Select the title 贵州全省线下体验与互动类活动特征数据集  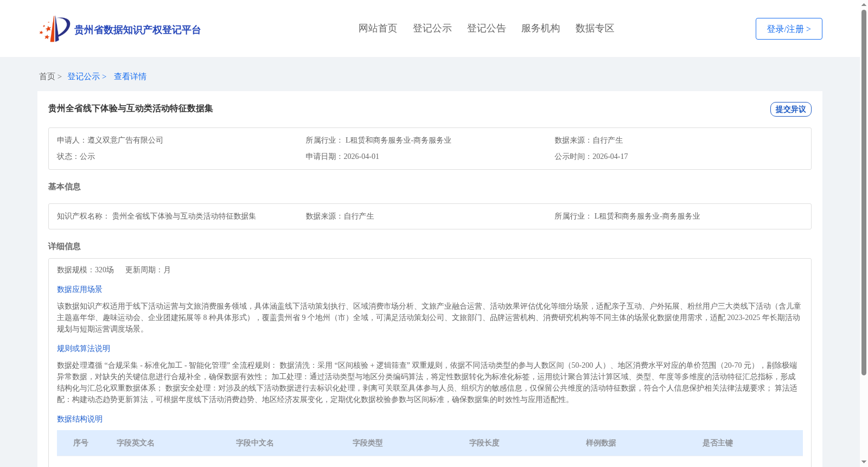(130, 108)
